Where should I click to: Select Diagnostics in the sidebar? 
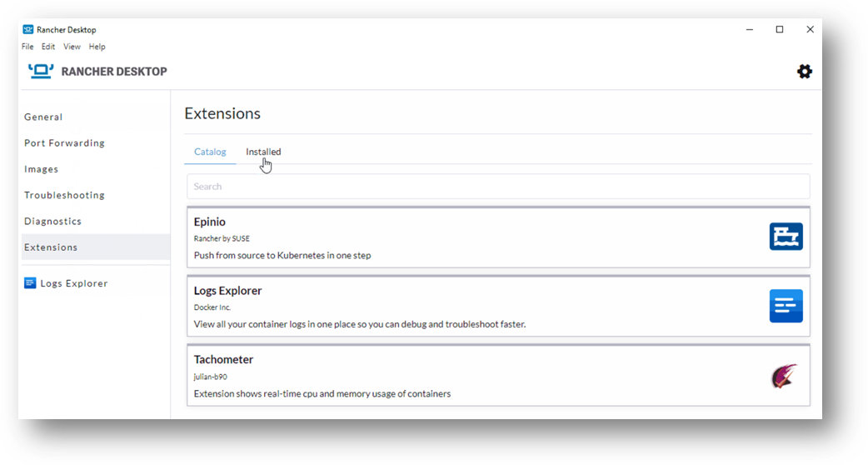click(52, 221)
